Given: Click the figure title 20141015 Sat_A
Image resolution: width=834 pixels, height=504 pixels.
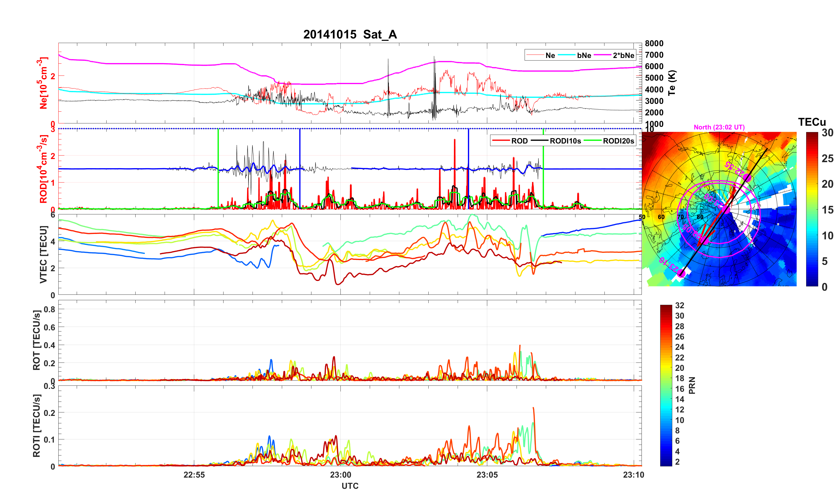Looking at the screenshot, I should click(x=350, y=34).
